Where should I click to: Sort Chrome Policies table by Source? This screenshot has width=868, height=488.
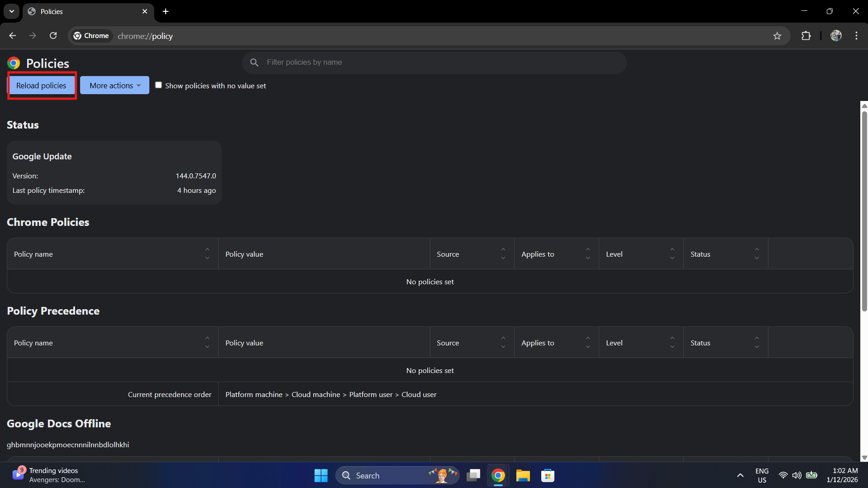pos(503,254)
